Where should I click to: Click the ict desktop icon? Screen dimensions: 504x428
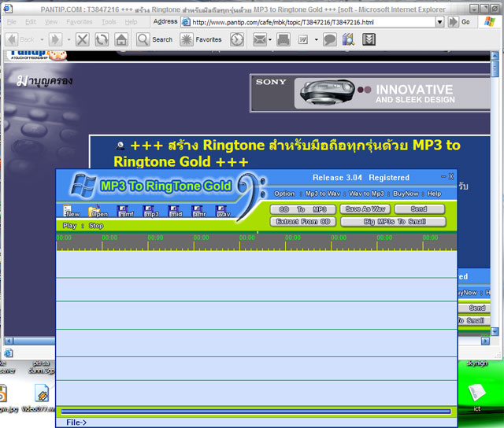pyautogui.click(x=476, y=397)
